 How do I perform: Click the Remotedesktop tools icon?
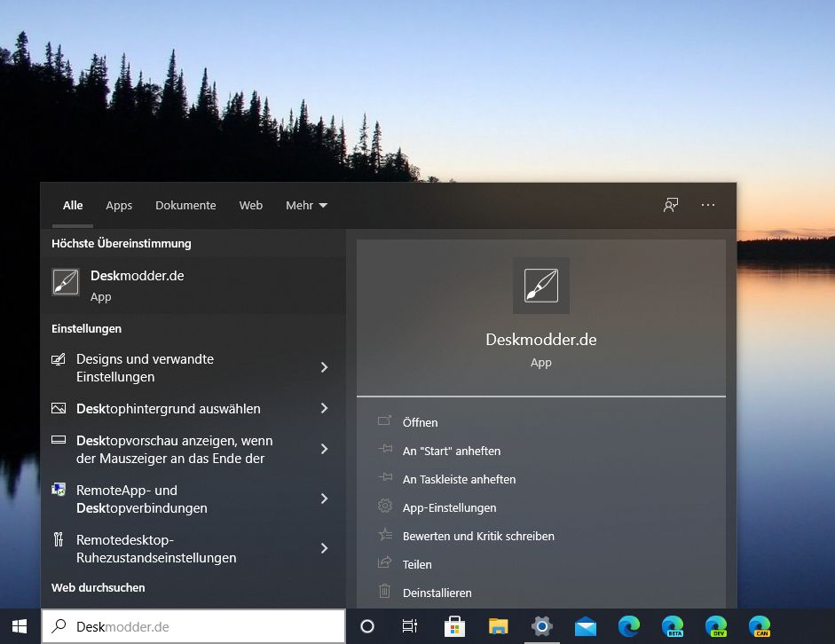[58, 539]
